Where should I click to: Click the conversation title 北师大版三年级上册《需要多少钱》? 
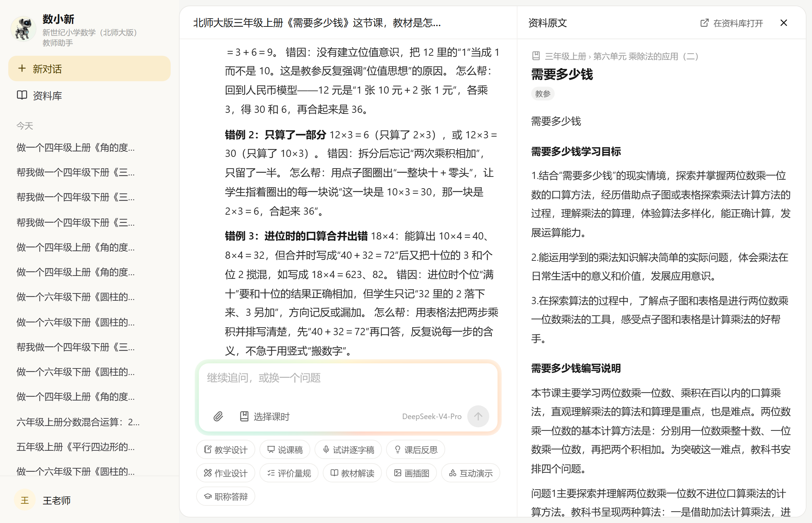(x=317, y=23)
